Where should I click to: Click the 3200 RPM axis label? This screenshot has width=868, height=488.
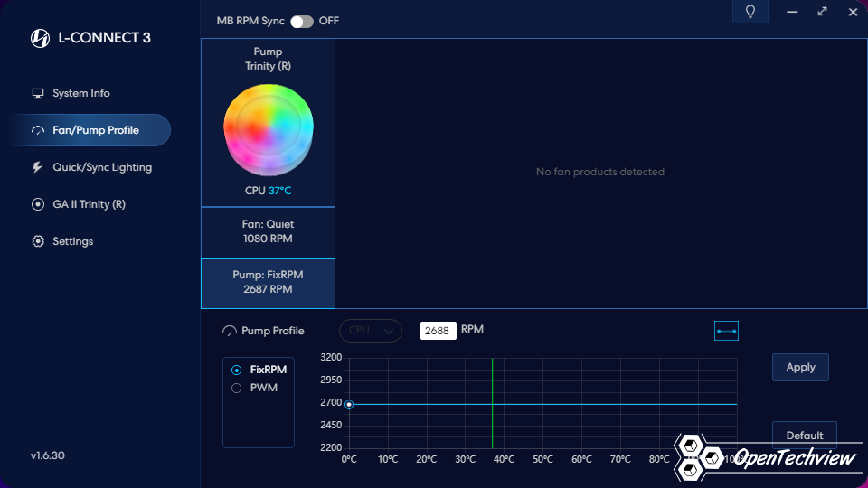331,358
